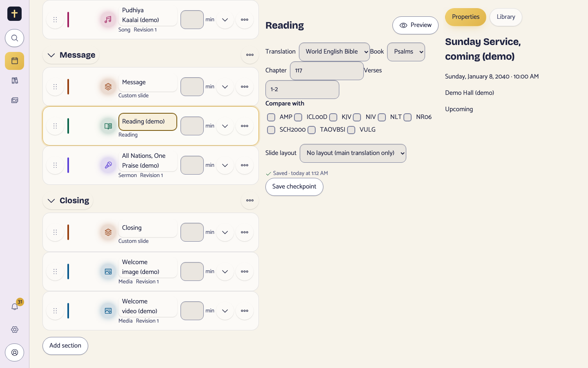Click the Verses input field

pyautogui.click(x=302, y=90)
